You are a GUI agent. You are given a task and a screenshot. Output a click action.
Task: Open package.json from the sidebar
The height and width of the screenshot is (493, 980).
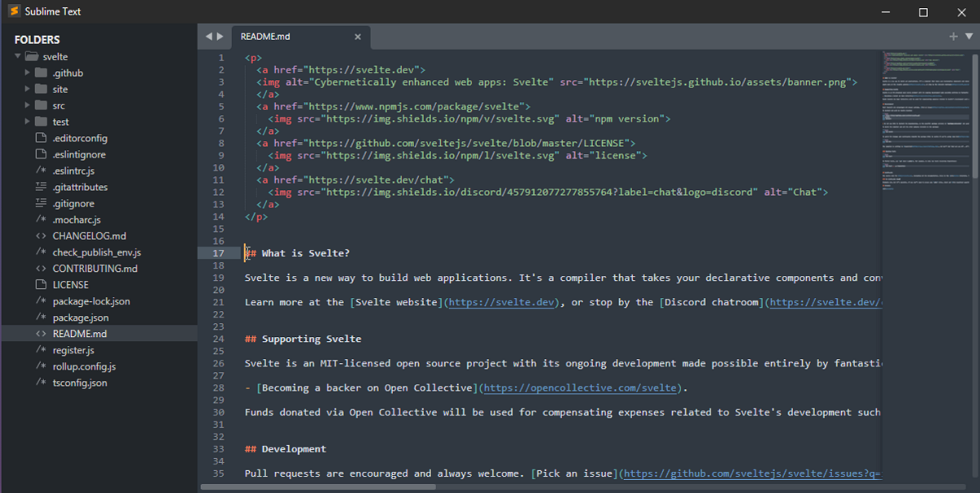pos(80,318)
